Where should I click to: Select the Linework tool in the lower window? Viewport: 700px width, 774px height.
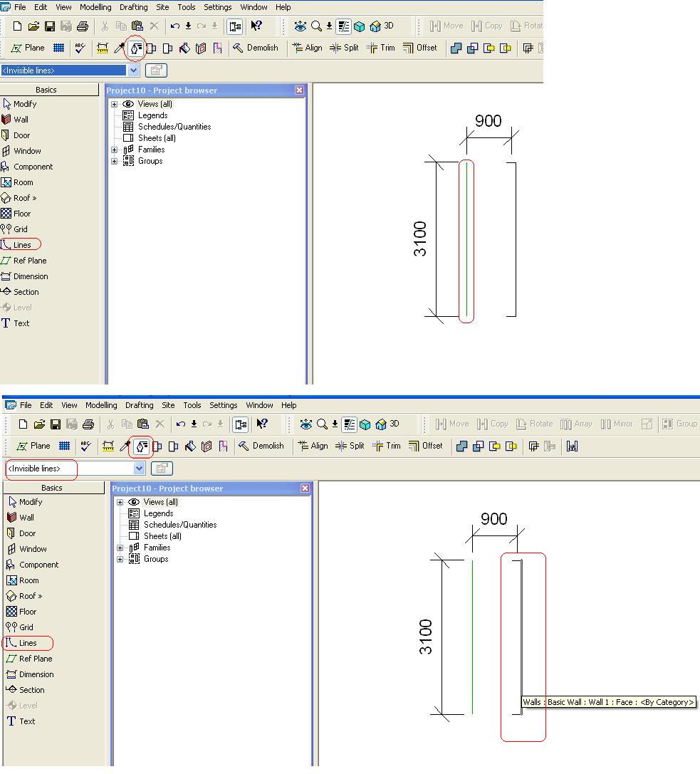point(141,446)
